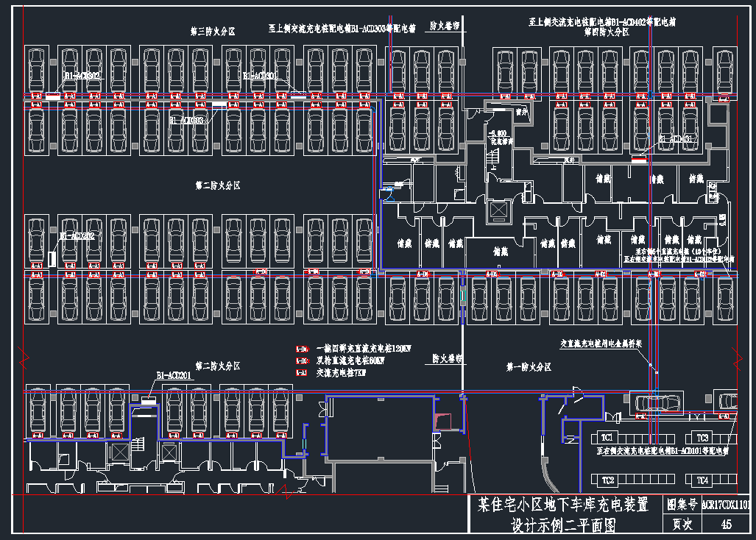Screen dimensions: 756x540
Task: Select the TC3 transformer box
Action: coord(702,438)
